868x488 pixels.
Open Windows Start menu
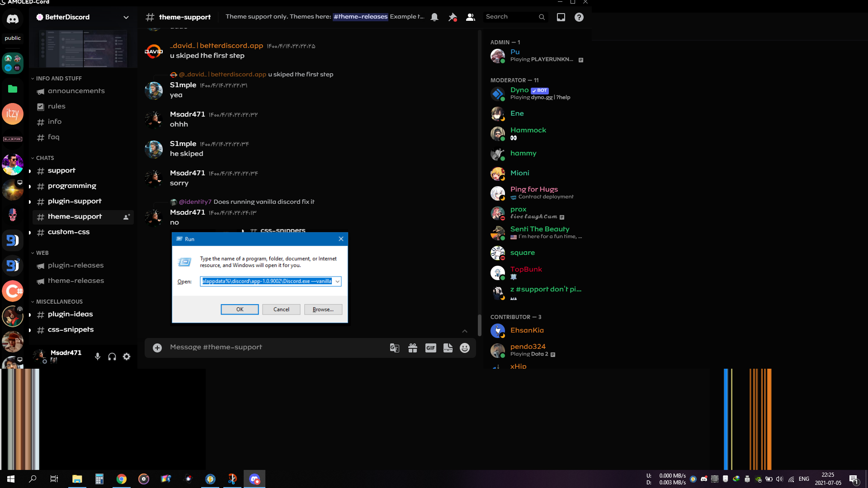click(x=11, y=479)
